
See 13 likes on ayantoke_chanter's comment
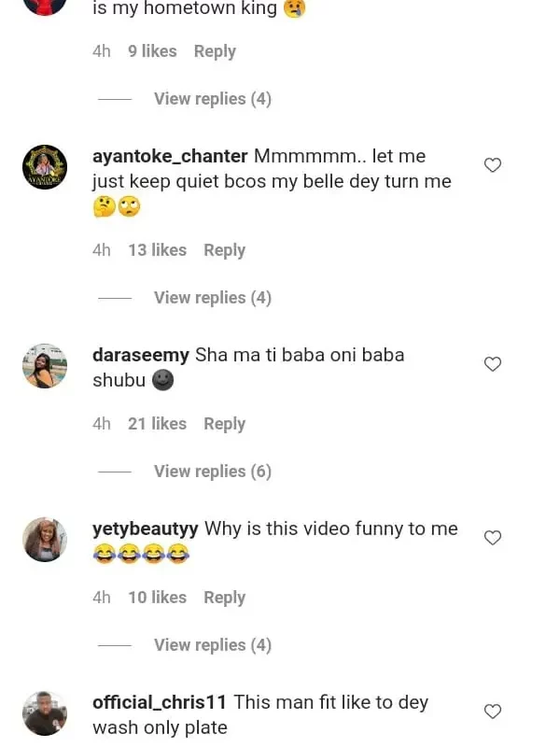(157, 250)
